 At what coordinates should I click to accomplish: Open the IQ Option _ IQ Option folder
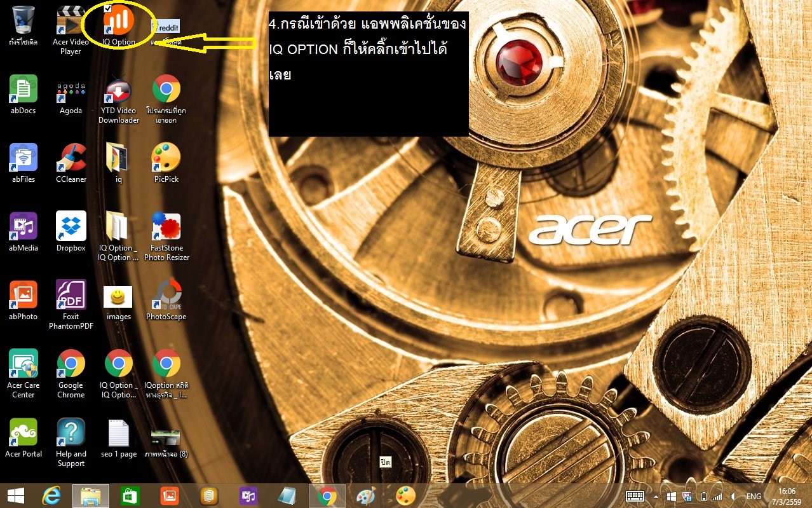pyautogui.click(x=119, y=226)
